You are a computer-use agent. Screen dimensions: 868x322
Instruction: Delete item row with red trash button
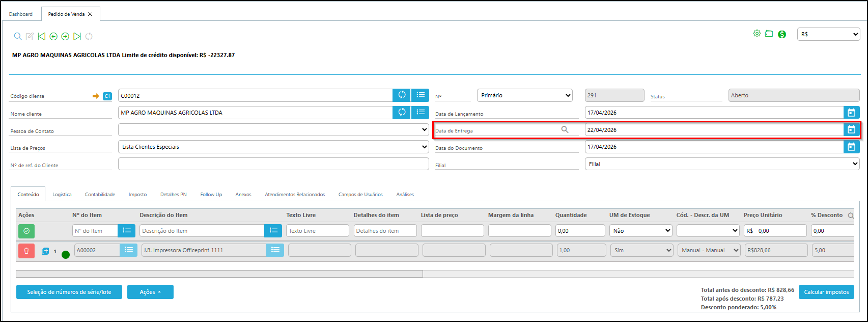click(x=26, y=251)
